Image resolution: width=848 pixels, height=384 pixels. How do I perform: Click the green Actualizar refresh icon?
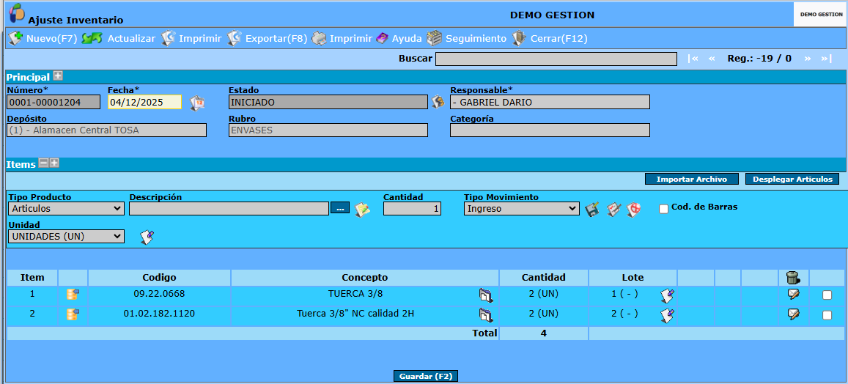92,38
